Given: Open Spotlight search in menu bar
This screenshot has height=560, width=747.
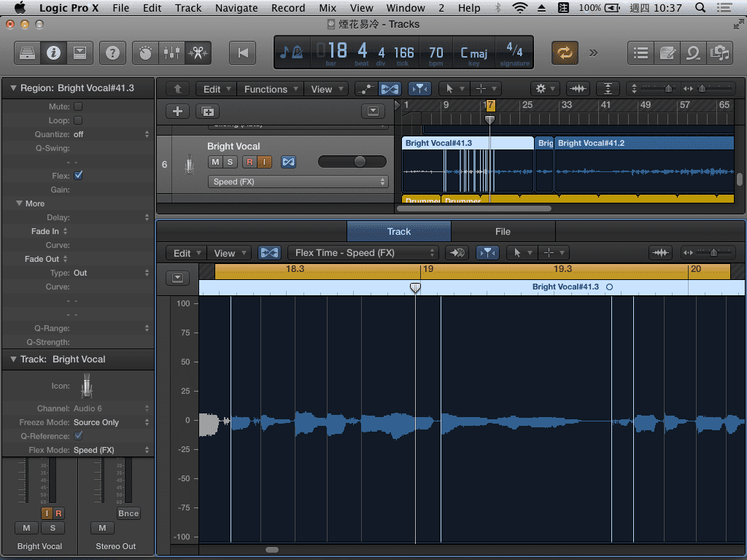Looking at the screenshot, I should pos(700,8).
